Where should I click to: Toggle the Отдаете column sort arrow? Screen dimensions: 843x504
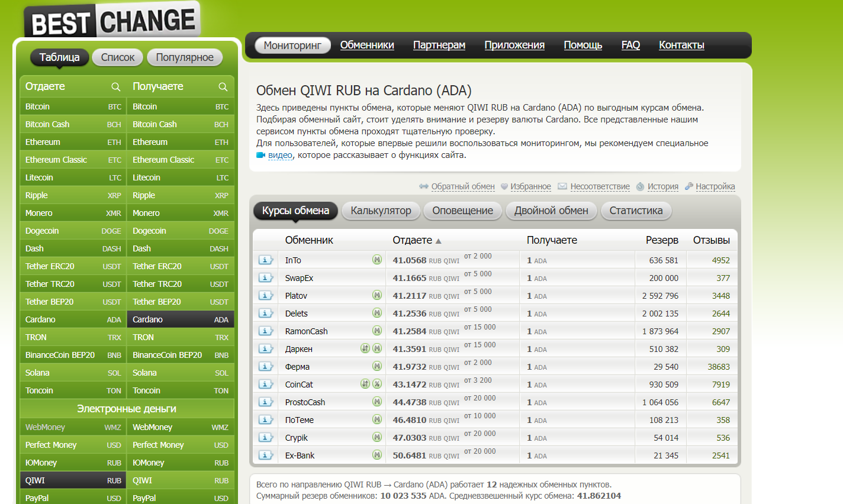coord(439,241)
